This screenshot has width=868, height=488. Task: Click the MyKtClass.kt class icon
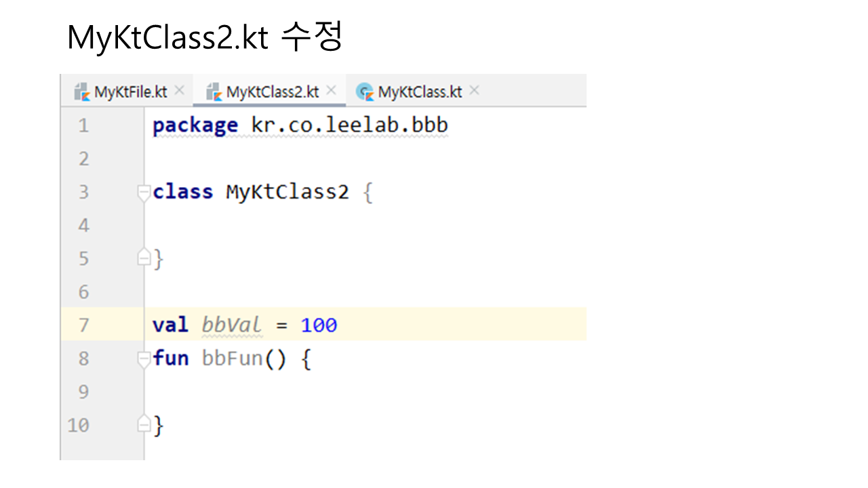[366, 91]
